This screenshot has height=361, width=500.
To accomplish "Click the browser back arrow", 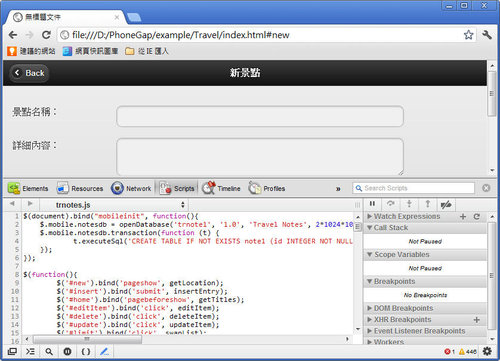I will 13,35.
